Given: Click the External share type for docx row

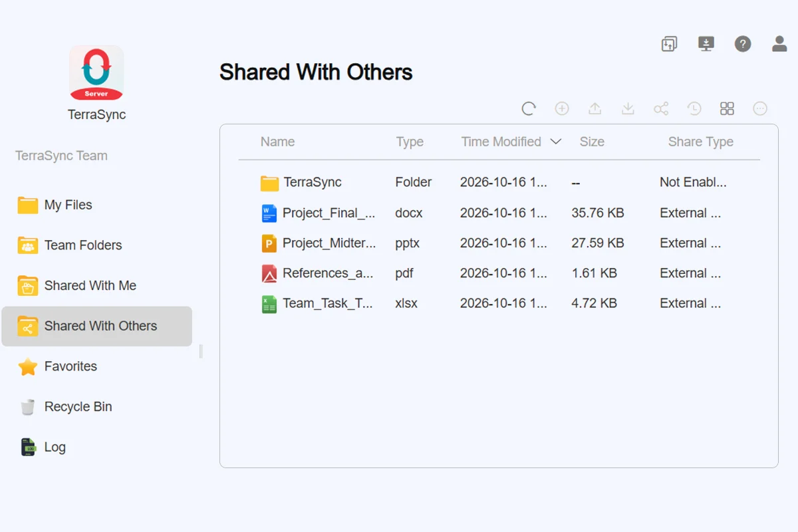Looking at the screenshot, I should pos(690,213).
